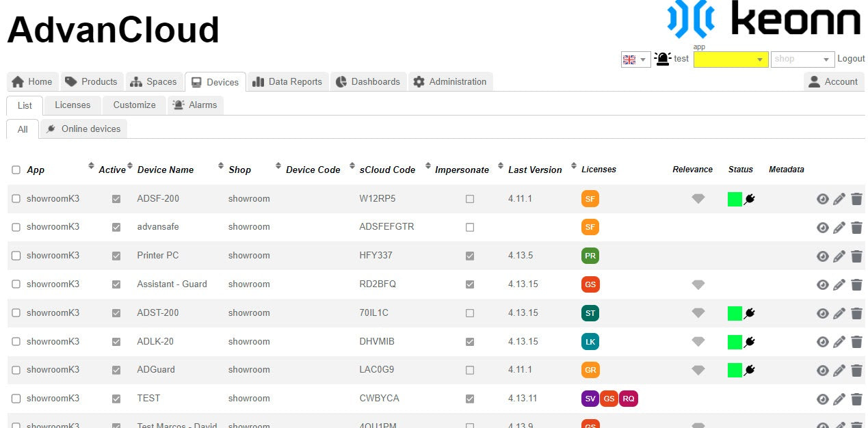The width and height of the screenshot is (868, 428).
Task: View details of ADSF-200 device (eye icon)
Action: click(823, 199)
